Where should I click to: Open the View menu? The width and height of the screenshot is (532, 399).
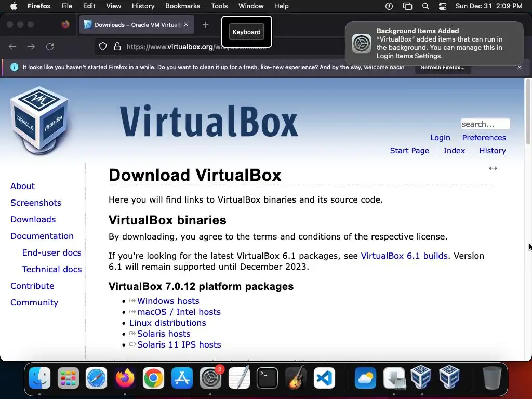click(113, 6)
